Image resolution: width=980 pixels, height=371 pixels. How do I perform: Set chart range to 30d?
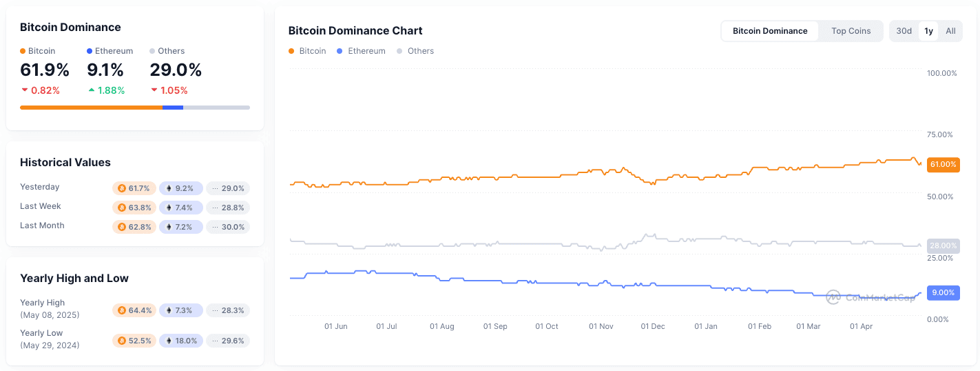[904, 31]
